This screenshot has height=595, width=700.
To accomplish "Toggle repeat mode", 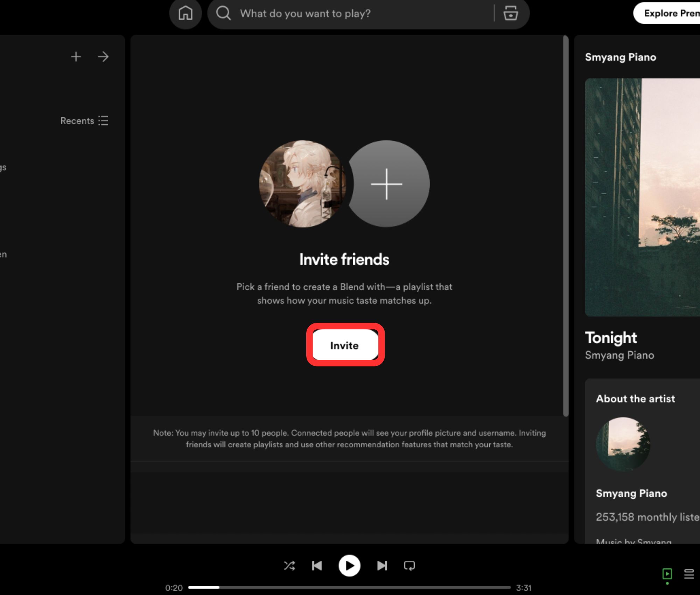I will [x=409, y=566].
